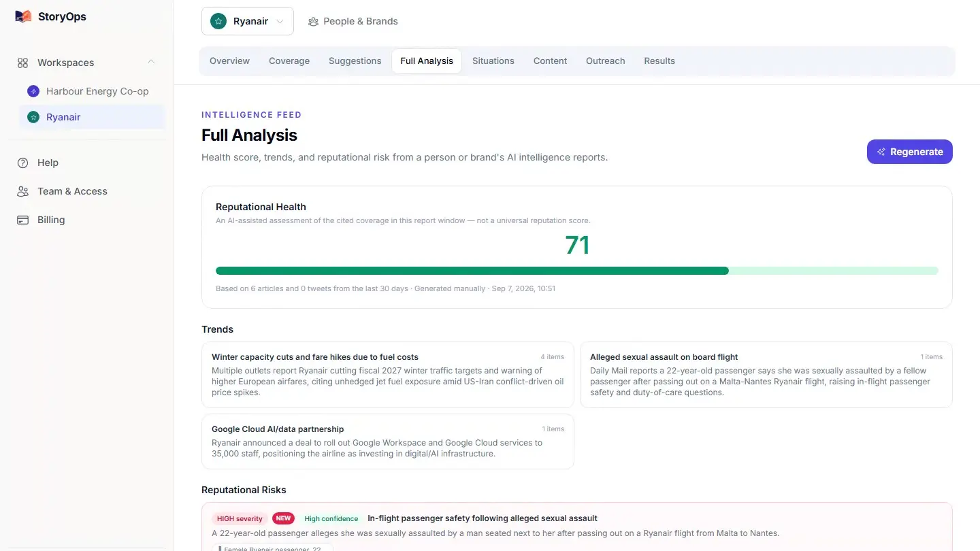The width and height of the screenshot is (980, 551).
Task: Click the Trends section heading
Action: click(217, 329)
